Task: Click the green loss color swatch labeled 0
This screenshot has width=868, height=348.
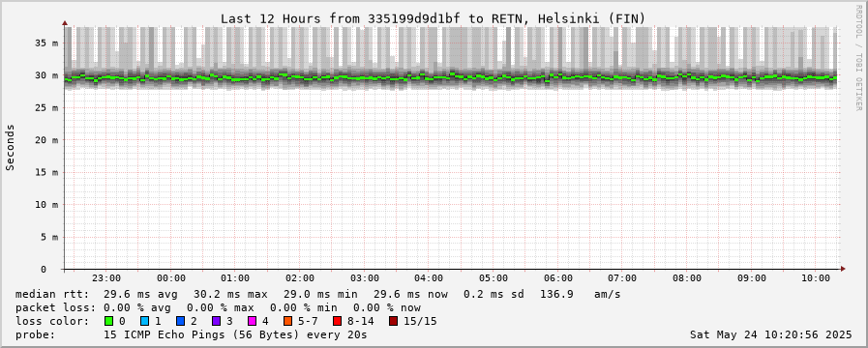Action: [108, 321]
